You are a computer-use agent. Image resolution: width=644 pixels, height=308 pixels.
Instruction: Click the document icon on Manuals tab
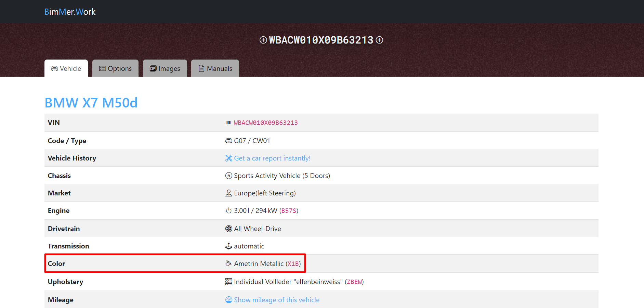[201, 68]
